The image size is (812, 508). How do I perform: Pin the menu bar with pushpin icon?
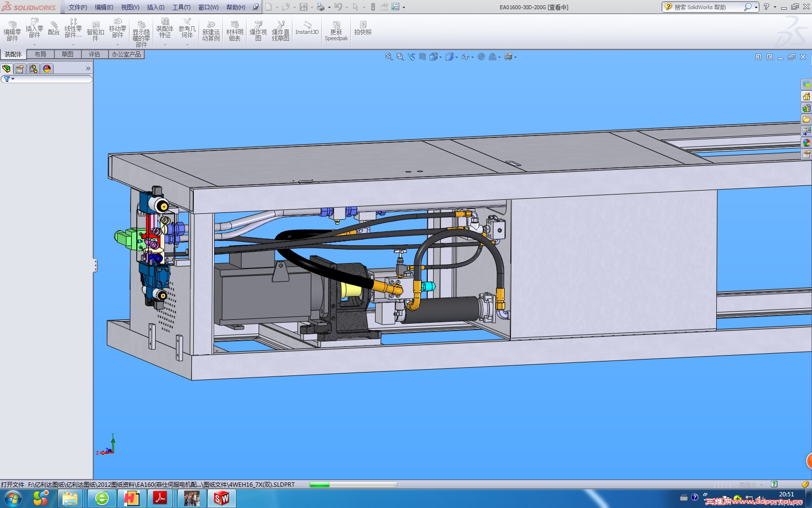(256, 7)
